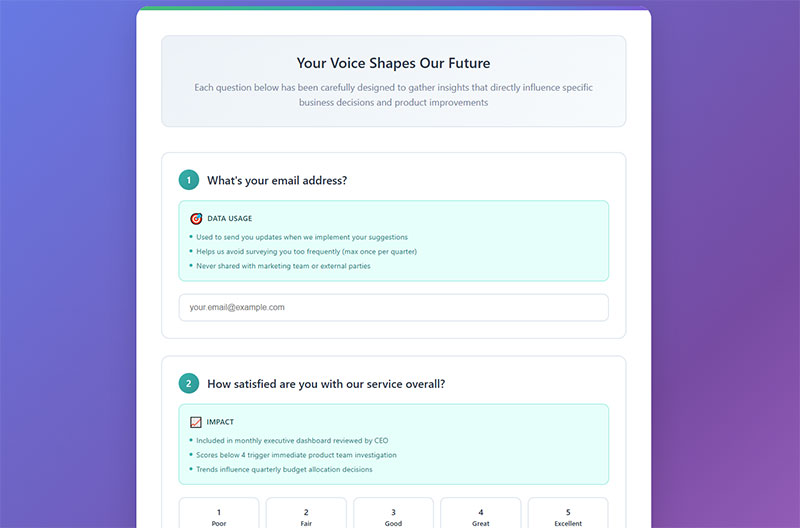Viewport: 800px width, 528px height.
Task: Click the target icon beside DATA USAGE
Action: 196,218
